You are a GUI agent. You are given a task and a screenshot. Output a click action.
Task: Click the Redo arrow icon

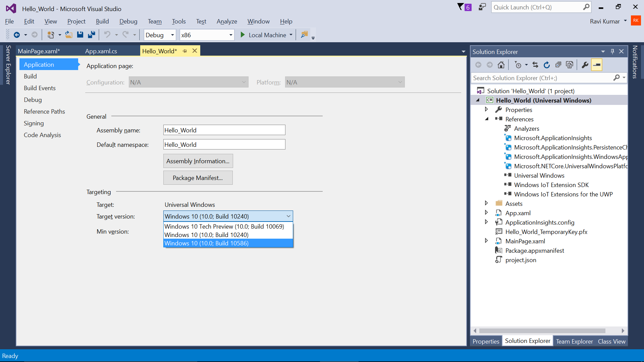click(x=125, y=35)
